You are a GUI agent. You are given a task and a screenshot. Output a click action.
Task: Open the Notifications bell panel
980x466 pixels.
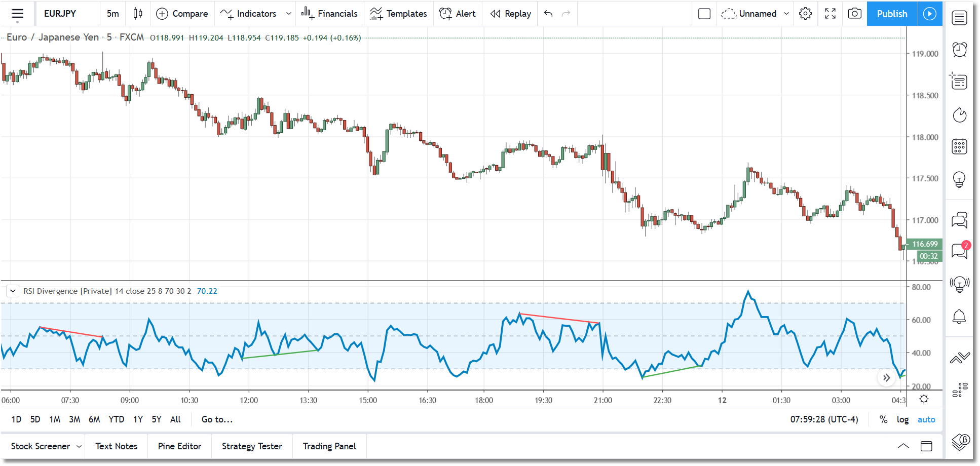[959, 317]
